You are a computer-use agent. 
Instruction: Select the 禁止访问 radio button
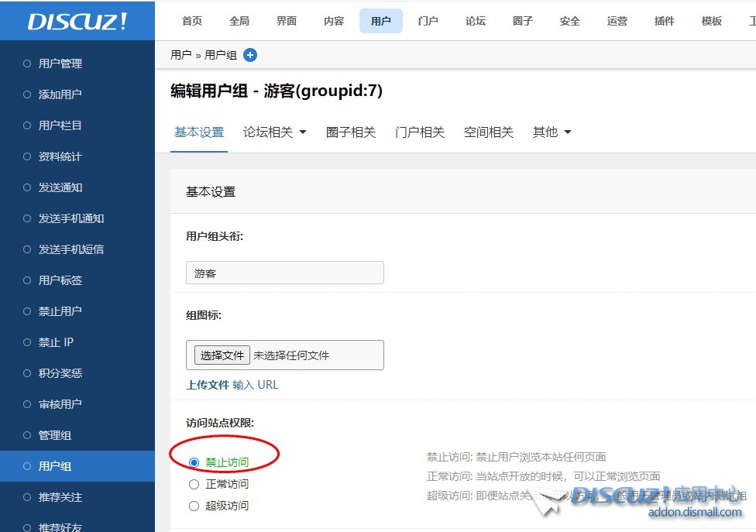pyautogui.click(x=194, y=462)
